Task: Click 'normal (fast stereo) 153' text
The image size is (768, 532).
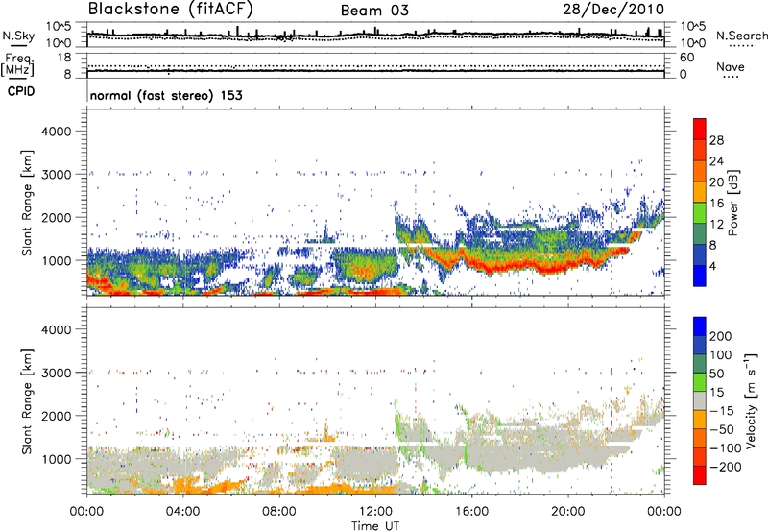Action: coord(166,95)
